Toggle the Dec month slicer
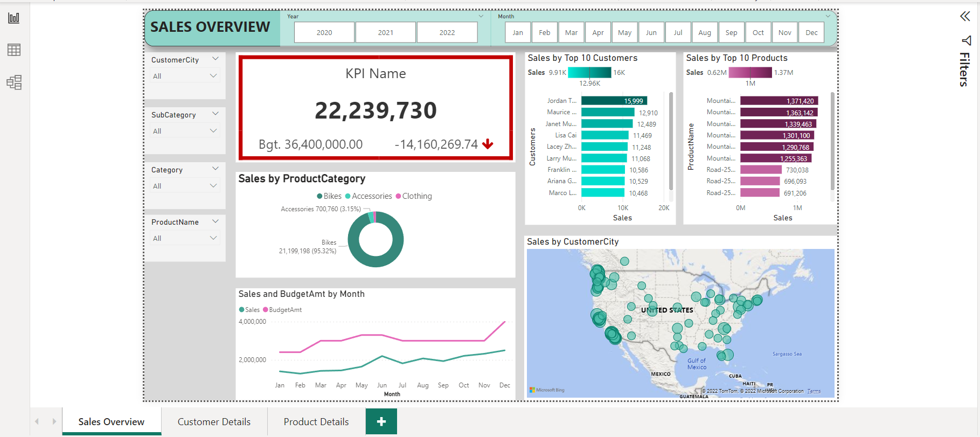Screen dimensions: 980x437 [811, 32]
